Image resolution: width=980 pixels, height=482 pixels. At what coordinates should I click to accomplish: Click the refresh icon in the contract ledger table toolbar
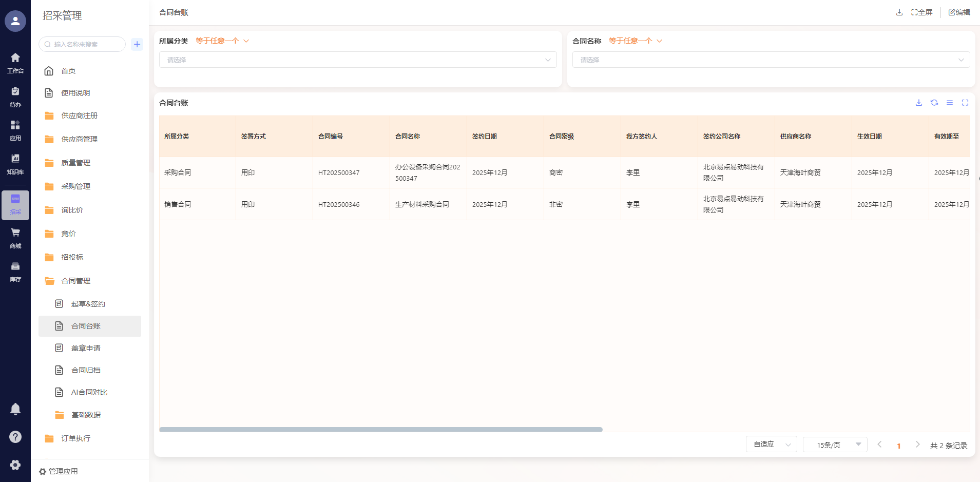point(934,103)
